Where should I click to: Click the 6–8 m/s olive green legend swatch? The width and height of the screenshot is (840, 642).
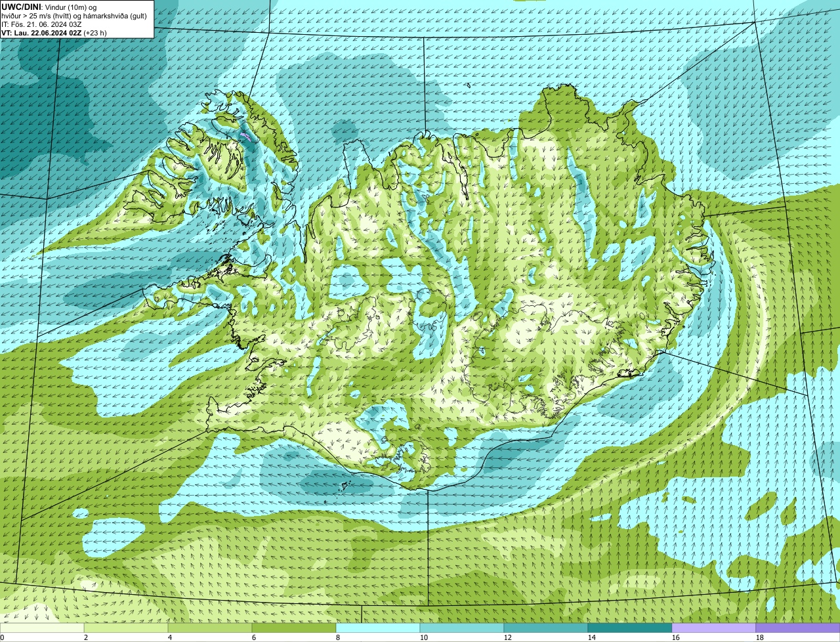tap(294, 628)
